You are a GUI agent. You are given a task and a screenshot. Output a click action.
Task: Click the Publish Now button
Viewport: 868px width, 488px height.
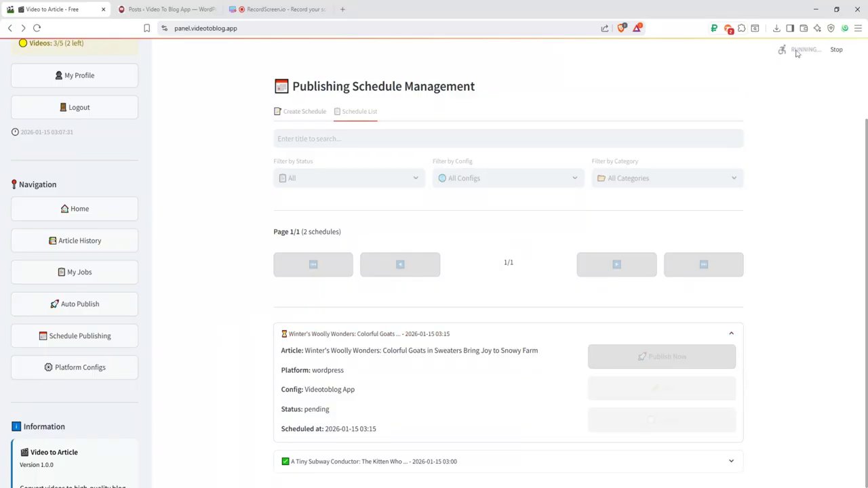(661, 356)
